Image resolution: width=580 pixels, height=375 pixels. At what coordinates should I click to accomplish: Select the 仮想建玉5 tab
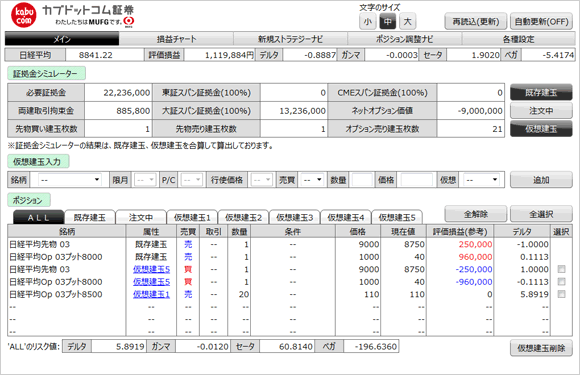397,217
